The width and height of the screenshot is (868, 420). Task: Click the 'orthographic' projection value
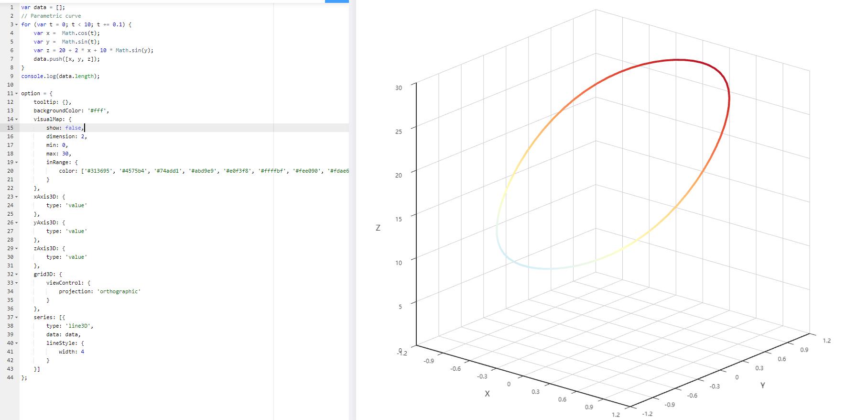(119, 291)
